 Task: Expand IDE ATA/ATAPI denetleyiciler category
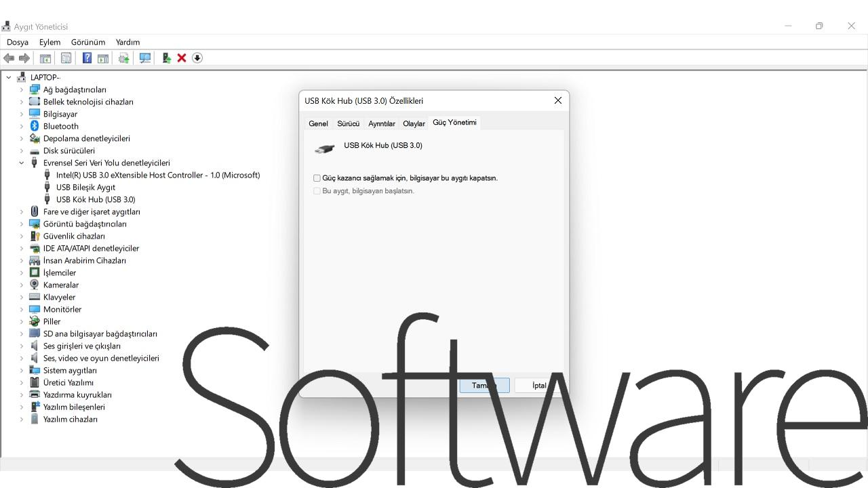pyautogui.click(x=21, y=248)
